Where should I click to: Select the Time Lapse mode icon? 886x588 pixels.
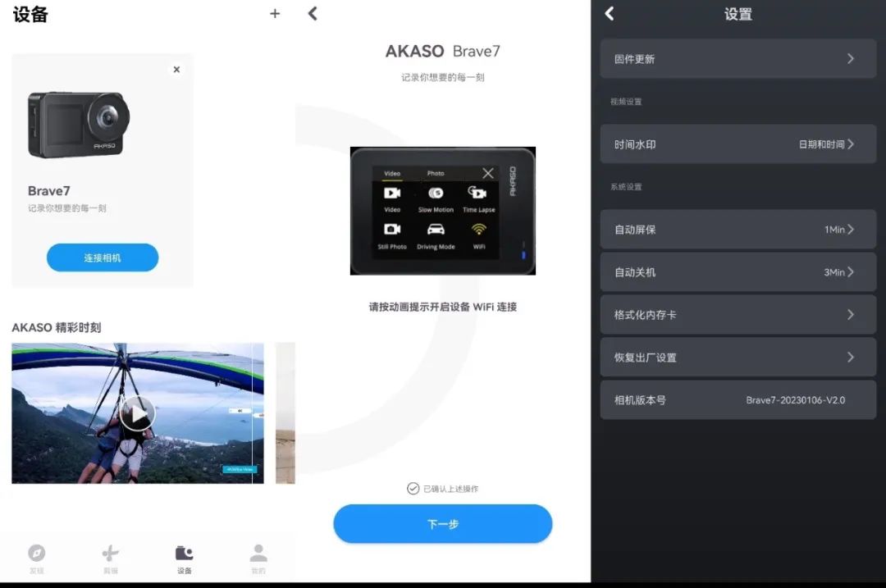click(481, 194)
